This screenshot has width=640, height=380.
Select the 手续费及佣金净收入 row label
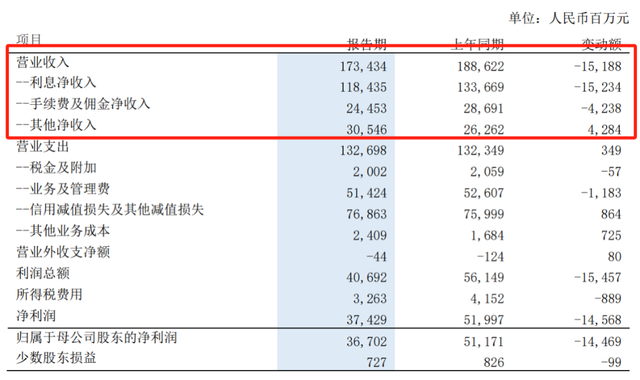pyautogui.click(x=83, y=104)
